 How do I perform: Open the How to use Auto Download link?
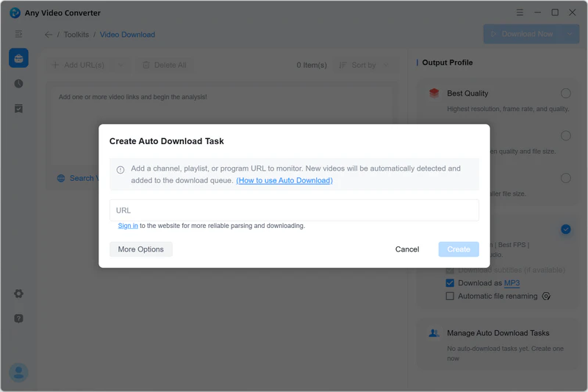[x=284, y=180]
